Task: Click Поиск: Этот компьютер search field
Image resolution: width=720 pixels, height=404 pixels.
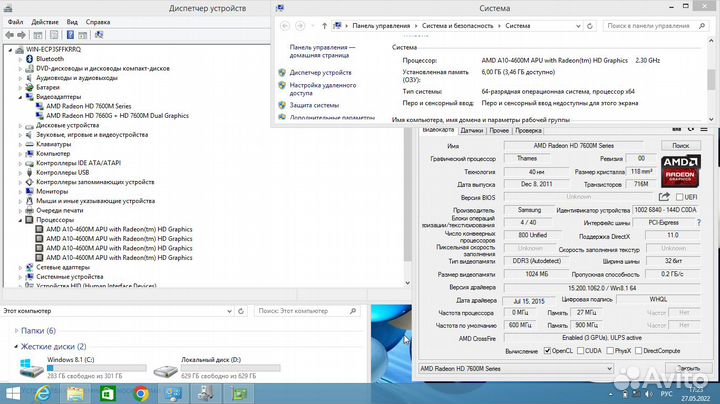Action: click(307, 311)
